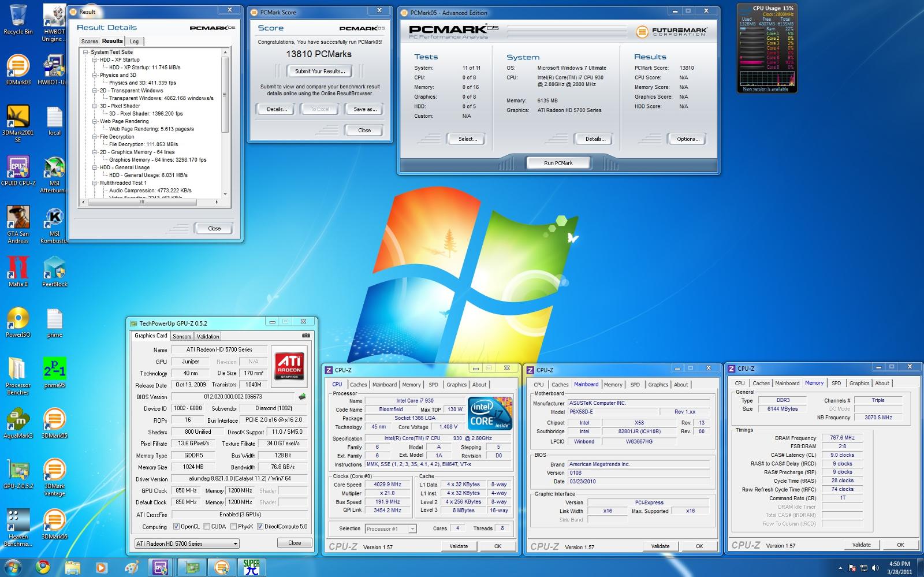This screenshot has width=924, height=577.
Task: Launch the 3DMark2001 SE desktop icon
Action: point(18,124)
